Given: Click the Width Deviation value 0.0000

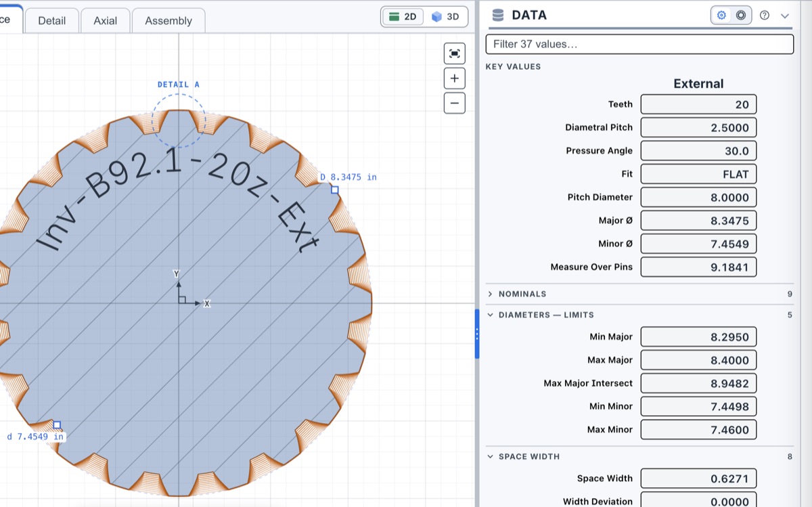Looking at the screenshot, I should [698, 500].
